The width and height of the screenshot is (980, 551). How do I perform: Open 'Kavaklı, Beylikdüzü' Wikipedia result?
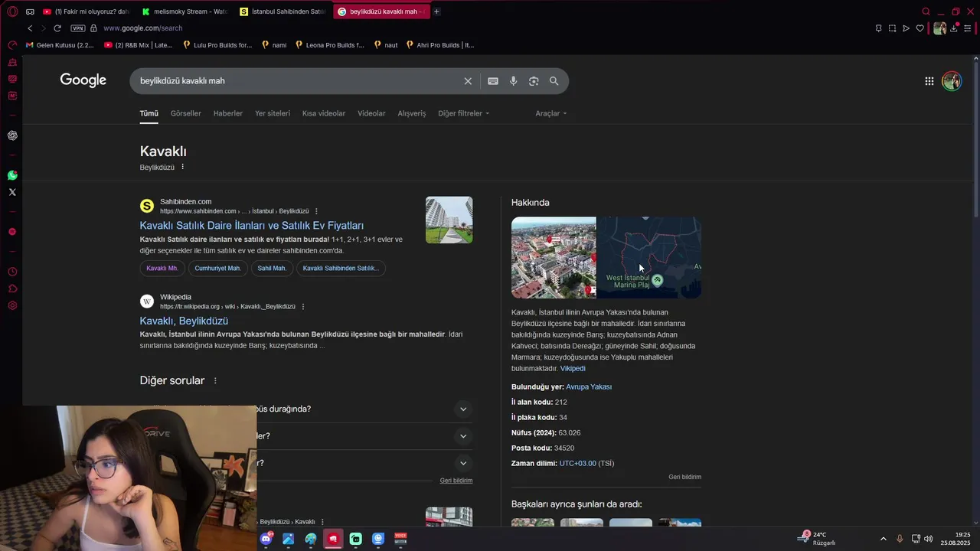pyautogui.click(x=184, y=321)
